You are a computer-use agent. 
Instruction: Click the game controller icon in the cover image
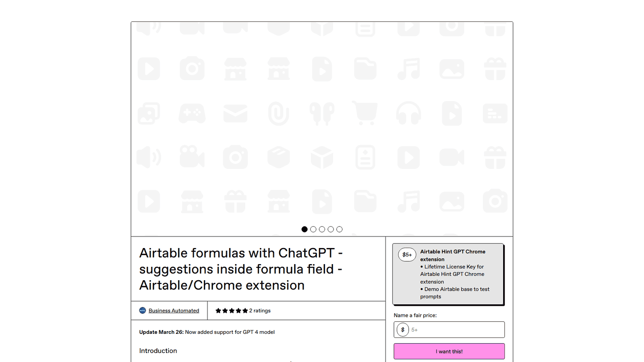click(192, 113)
